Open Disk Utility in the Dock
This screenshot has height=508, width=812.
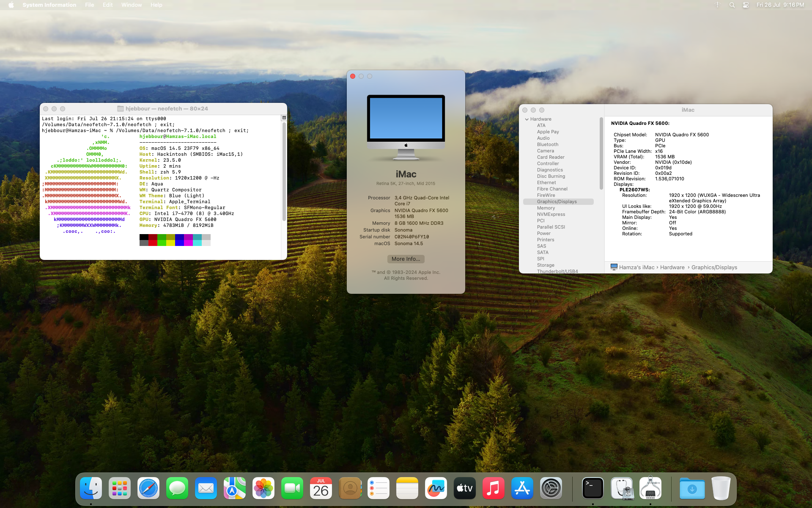coord(622,489)
